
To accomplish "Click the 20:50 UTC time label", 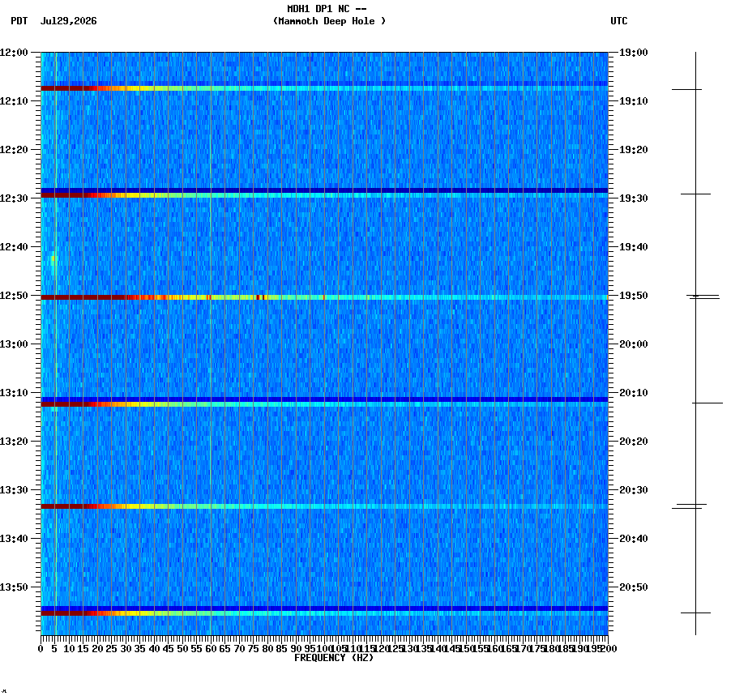I will tap(634, 587).
